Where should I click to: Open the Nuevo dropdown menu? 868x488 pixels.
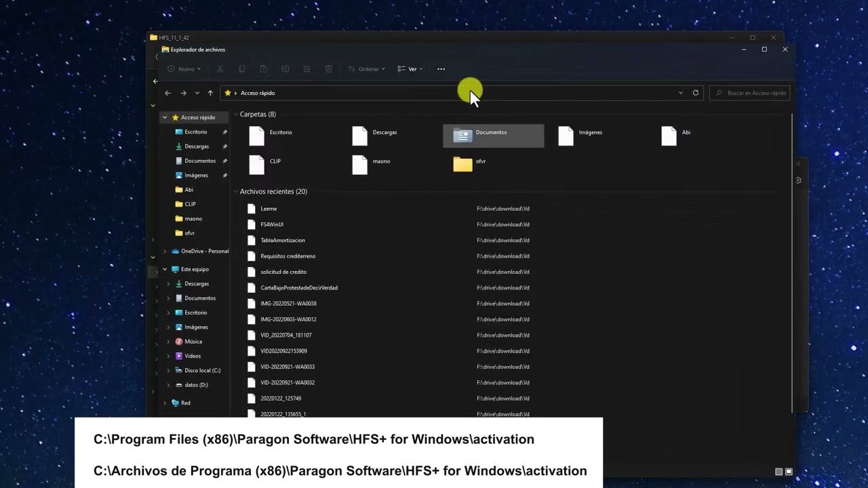[x=184, y=68]
